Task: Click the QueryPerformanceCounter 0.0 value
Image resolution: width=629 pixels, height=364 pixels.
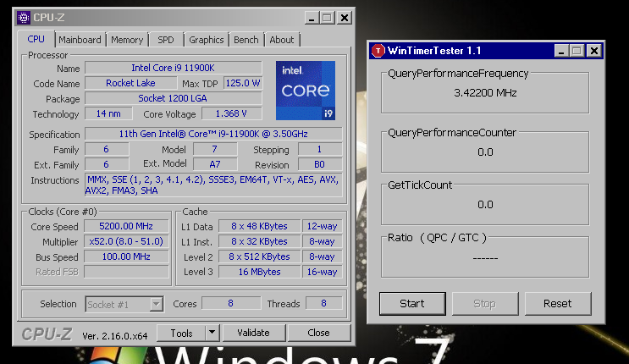Action: (x=485, y=152)
